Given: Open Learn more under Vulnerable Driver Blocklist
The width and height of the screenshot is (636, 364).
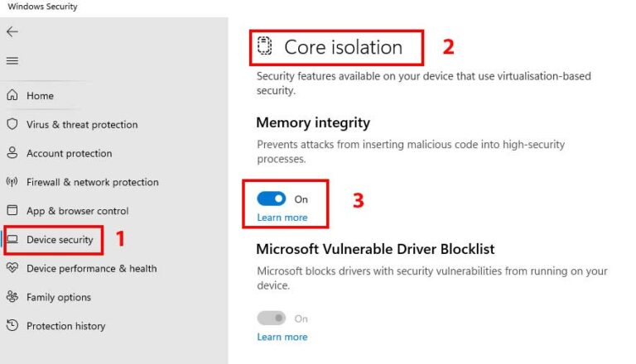Looking at the screenshot, I should [x=282, y=337].
